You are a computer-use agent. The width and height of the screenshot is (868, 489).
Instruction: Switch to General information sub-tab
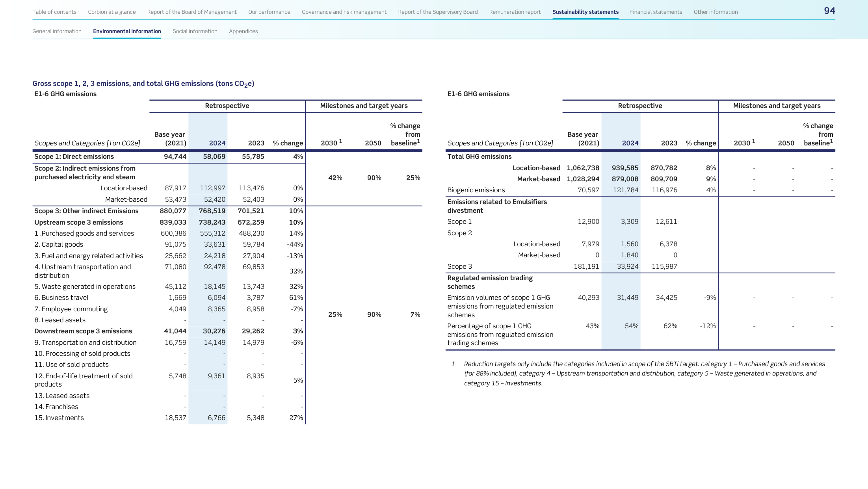click(x=57, y=31)
